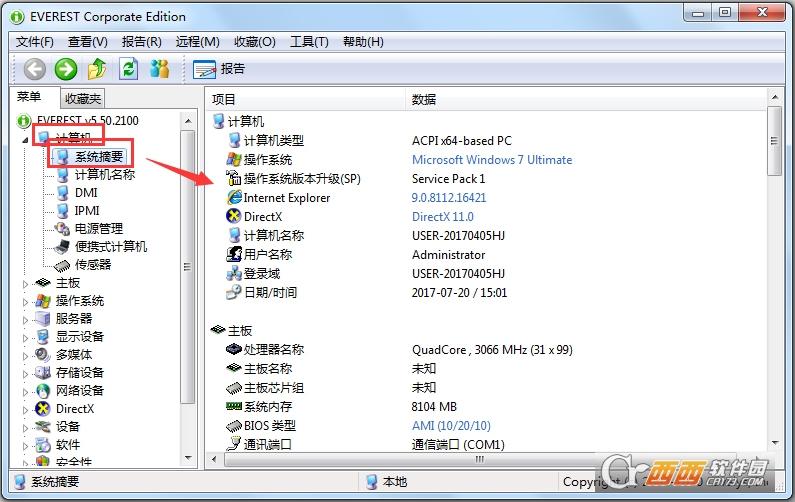This screenshot has height=502, width=795.
Task: Select 便携式计算机 in the tree
Action: (111, 246)
